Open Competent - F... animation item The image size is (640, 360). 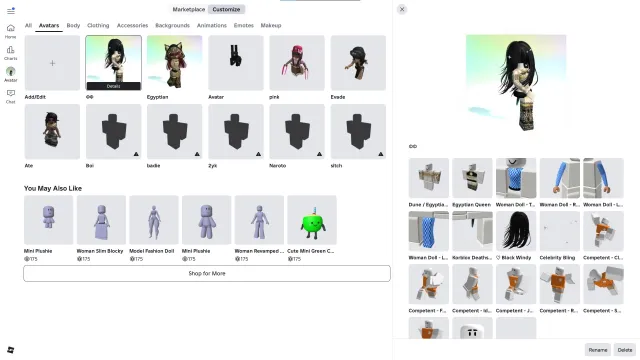(429, 284)
